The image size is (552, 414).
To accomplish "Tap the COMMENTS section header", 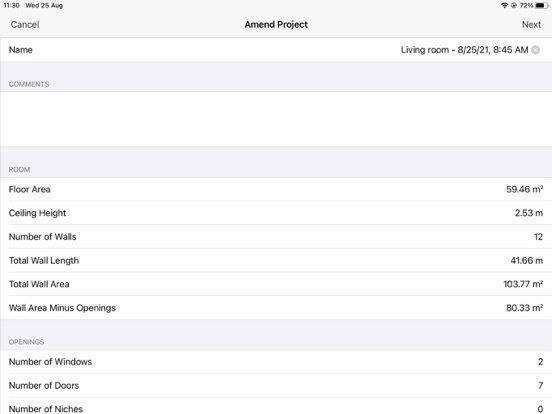I will coord(29,84).
